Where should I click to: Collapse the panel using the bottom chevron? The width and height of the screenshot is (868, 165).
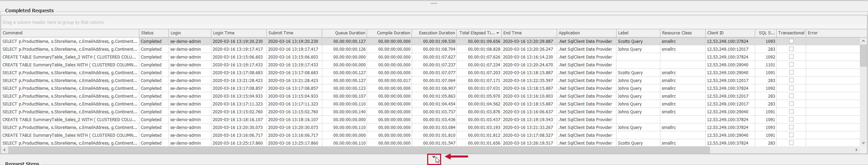pyautogui.click(x=434, y=157)
